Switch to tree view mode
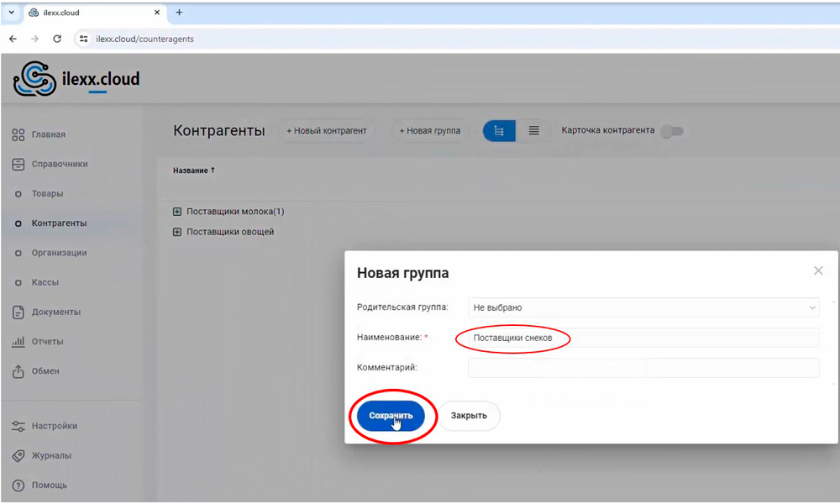The height and width of the screenshot is (504, 840). tap(499, 131)
